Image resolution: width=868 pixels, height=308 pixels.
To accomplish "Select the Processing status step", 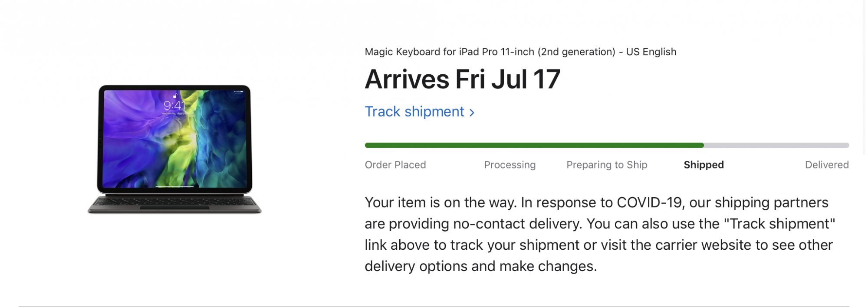I will (x=510, y=165).
